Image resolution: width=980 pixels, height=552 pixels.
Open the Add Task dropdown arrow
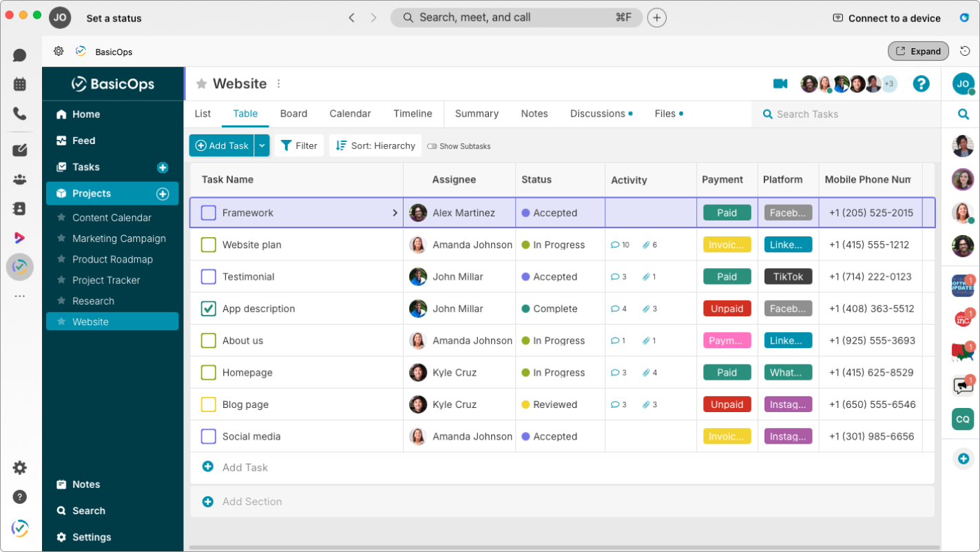pos(262,145)
